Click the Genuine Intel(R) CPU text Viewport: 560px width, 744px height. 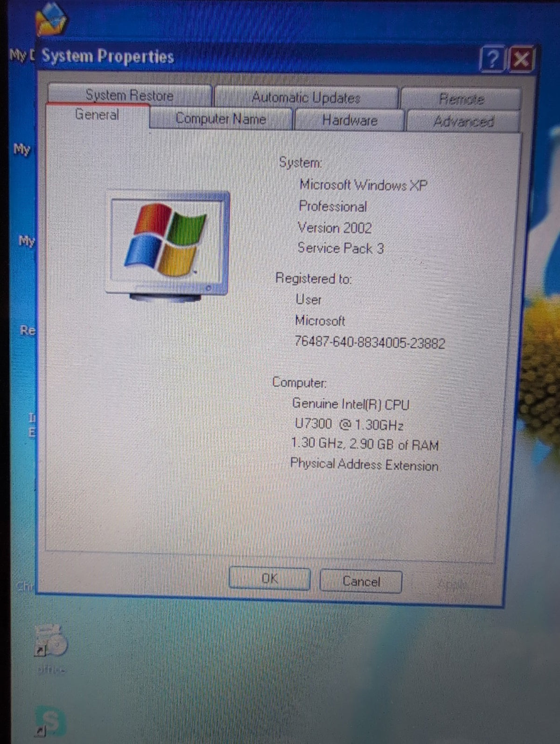coord(350,404)
